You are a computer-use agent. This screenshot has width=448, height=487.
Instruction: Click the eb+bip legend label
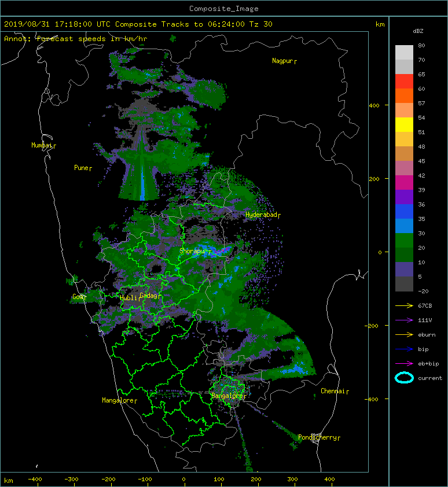click(428, 364)
